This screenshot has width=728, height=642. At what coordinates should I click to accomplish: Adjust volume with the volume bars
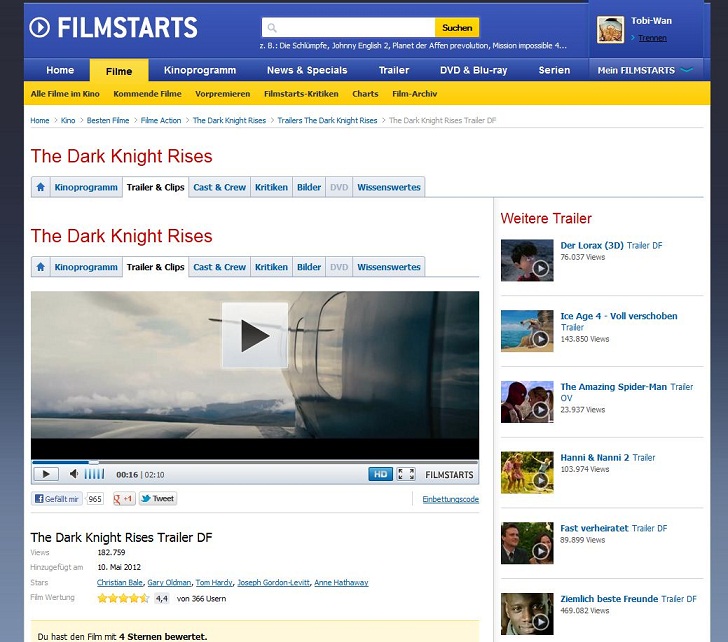pos(94,474)
